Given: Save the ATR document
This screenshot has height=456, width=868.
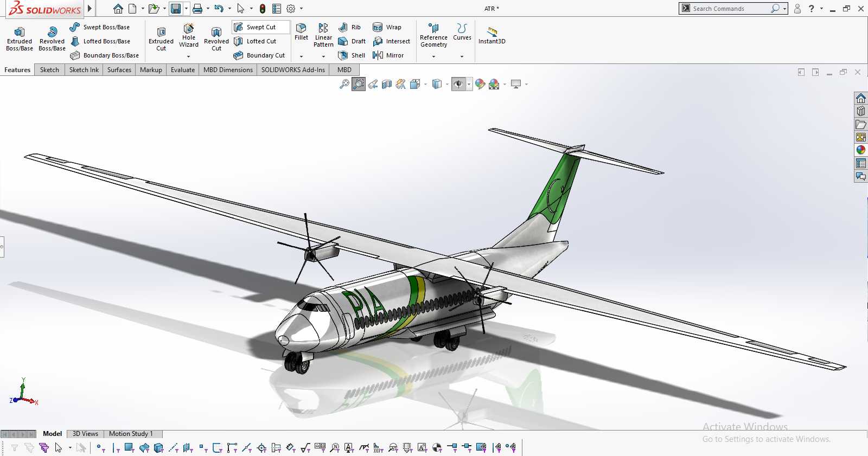Looking at the screenshot, I should pos(176,9).
